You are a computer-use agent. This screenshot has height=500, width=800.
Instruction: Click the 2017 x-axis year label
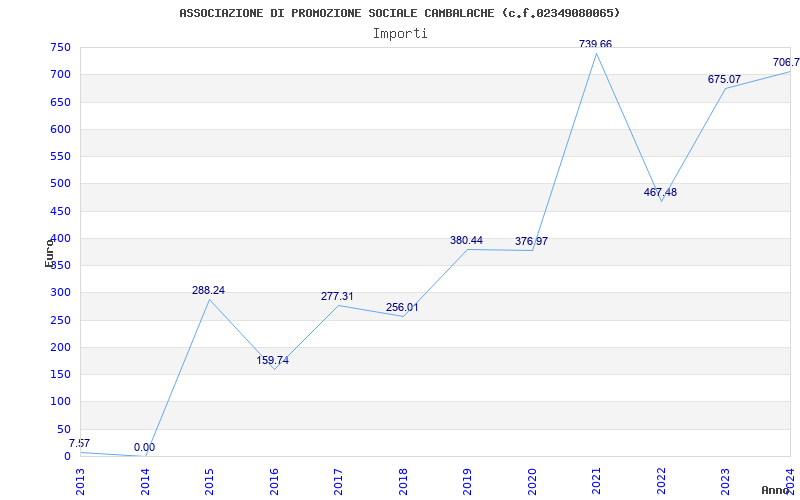tap(338, 481)
